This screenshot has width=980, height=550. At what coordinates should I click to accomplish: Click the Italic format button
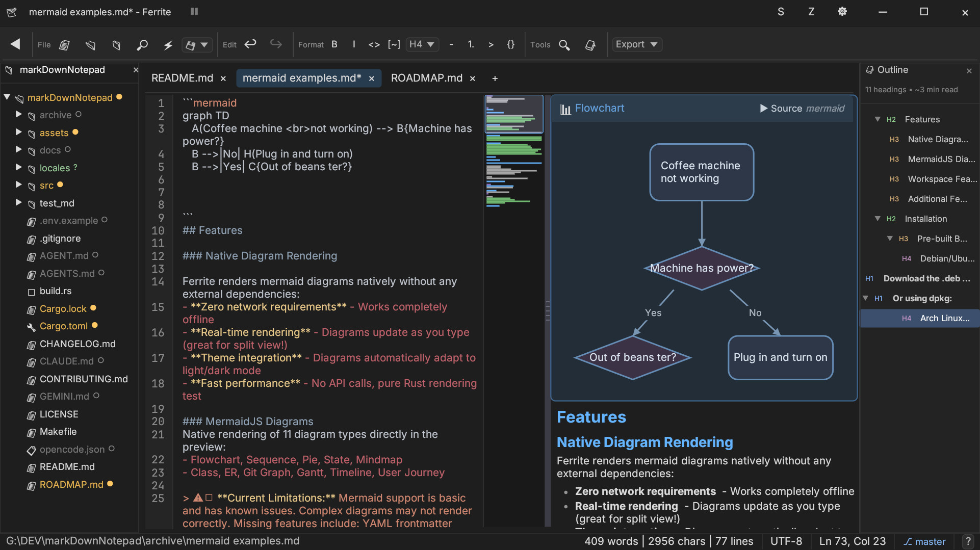[354, 44]
